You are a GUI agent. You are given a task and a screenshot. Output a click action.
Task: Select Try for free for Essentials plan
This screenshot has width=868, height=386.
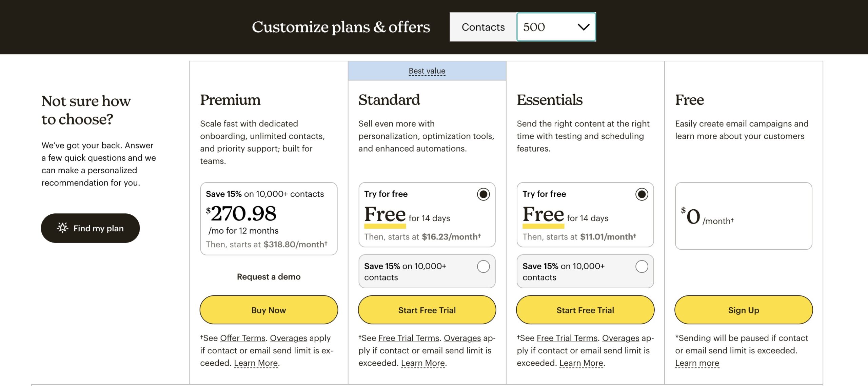(641, 194)
